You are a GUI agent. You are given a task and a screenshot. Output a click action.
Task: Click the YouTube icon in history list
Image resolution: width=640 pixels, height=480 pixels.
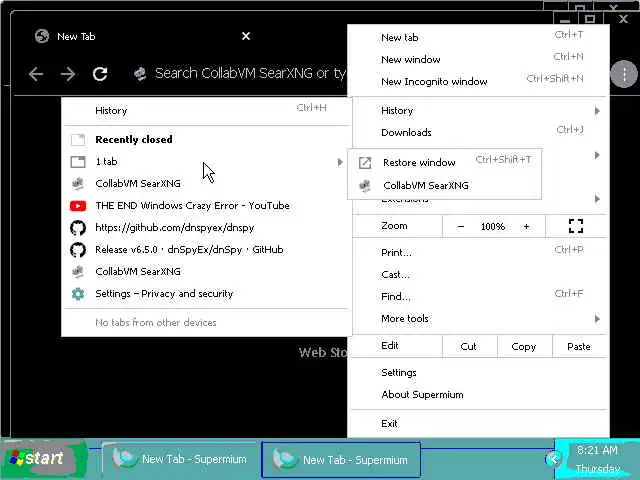coord(78,206)
